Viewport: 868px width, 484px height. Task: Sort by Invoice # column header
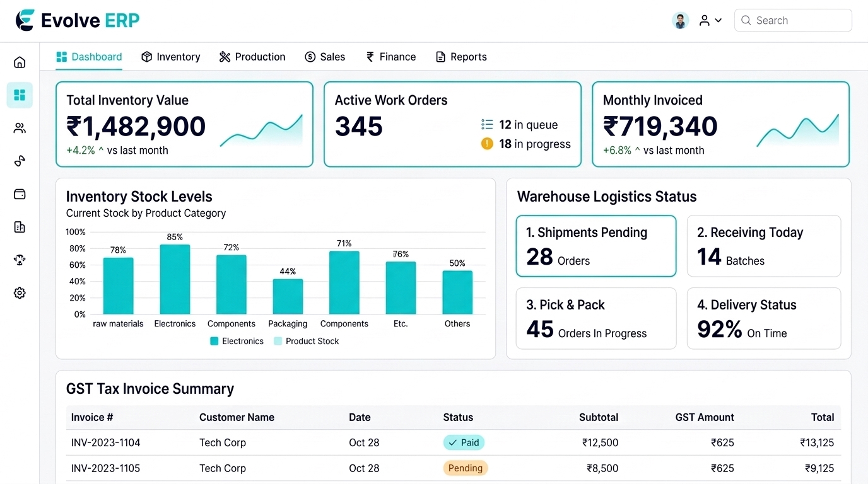[x=92, y=417]
